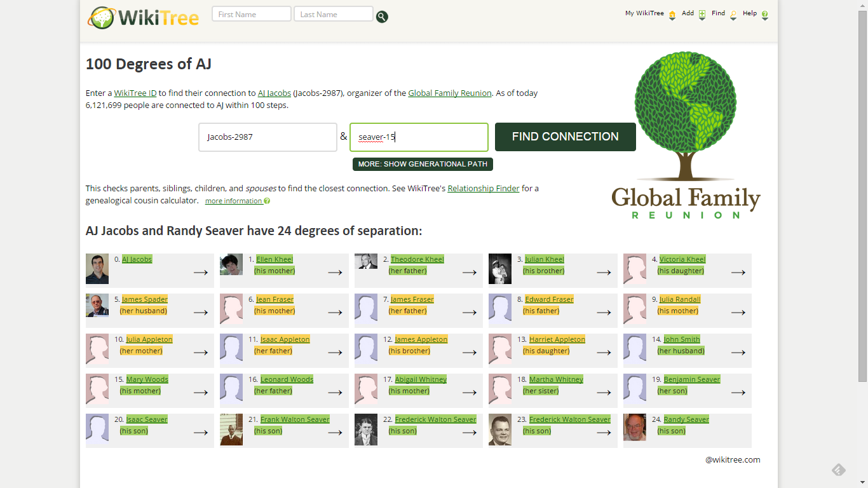Open Victoria Kheel's profile link

682,259
